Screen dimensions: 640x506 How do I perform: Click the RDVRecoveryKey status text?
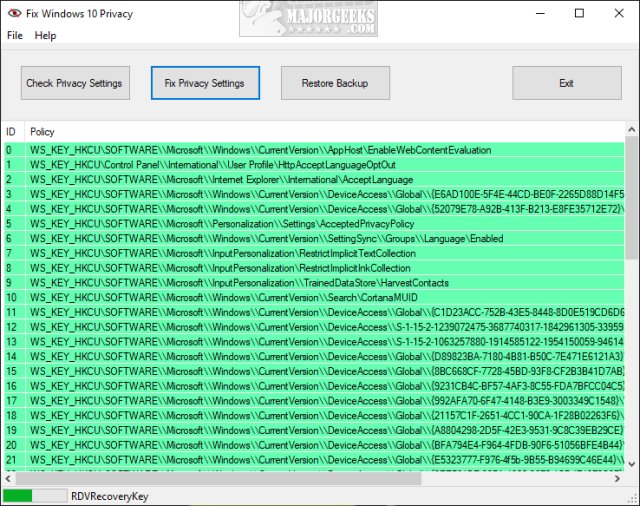pos(109,496)
